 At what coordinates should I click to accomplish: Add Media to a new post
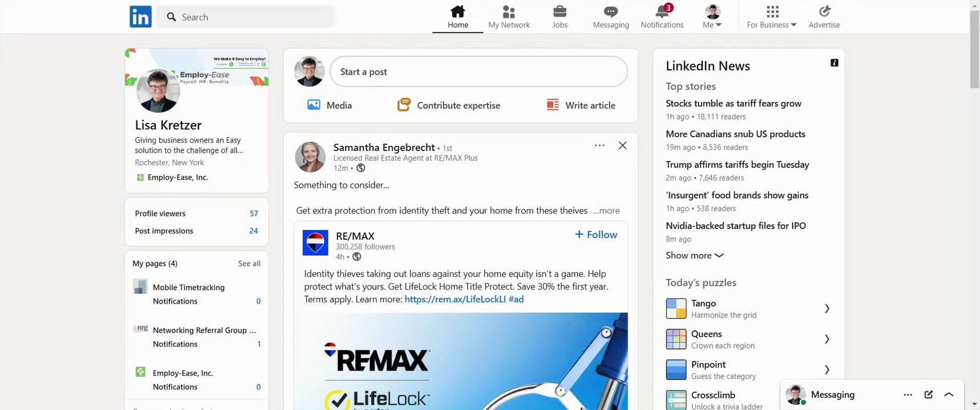pyautogui.click(x=330, y=105)
